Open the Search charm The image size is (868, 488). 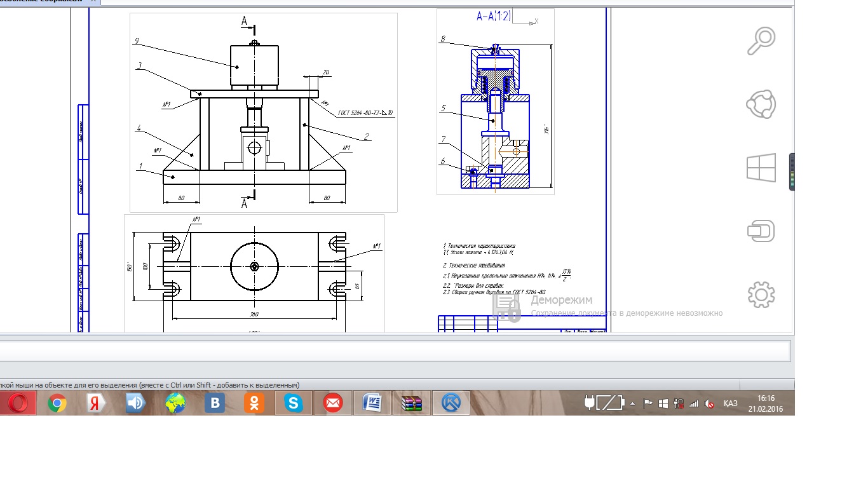coord(761,41)
